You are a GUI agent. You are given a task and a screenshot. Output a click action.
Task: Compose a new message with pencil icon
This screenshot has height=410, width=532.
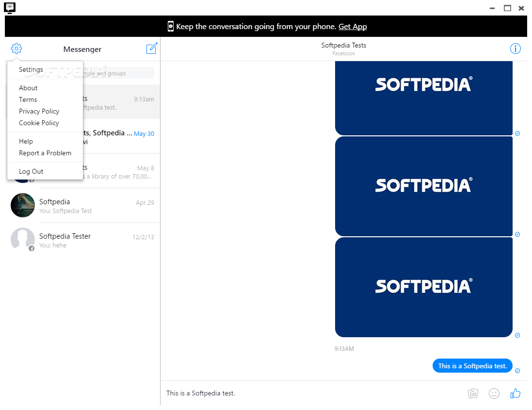point(151,49)
